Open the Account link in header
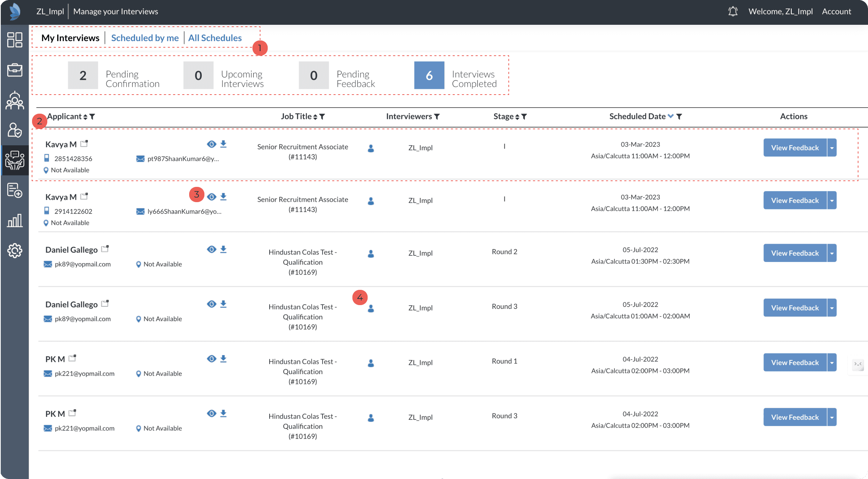 (836, 11)
